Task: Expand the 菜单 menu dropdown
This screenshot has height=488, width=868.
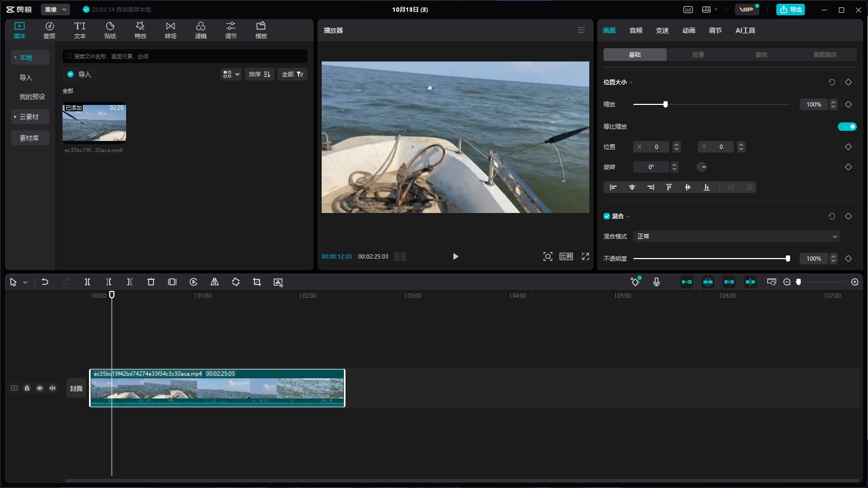Action: click(x=55, y=10)
